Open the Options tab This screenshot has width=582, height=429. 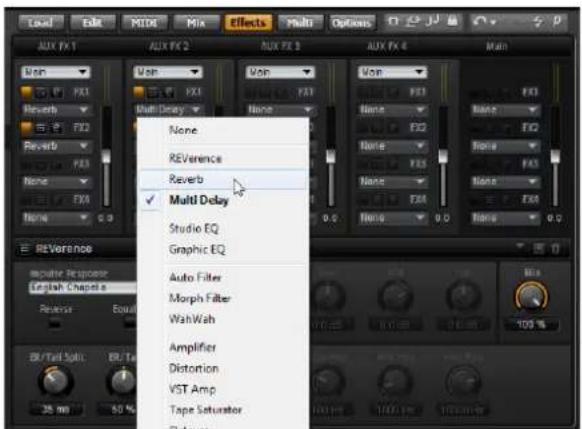(x=352, y=23)
